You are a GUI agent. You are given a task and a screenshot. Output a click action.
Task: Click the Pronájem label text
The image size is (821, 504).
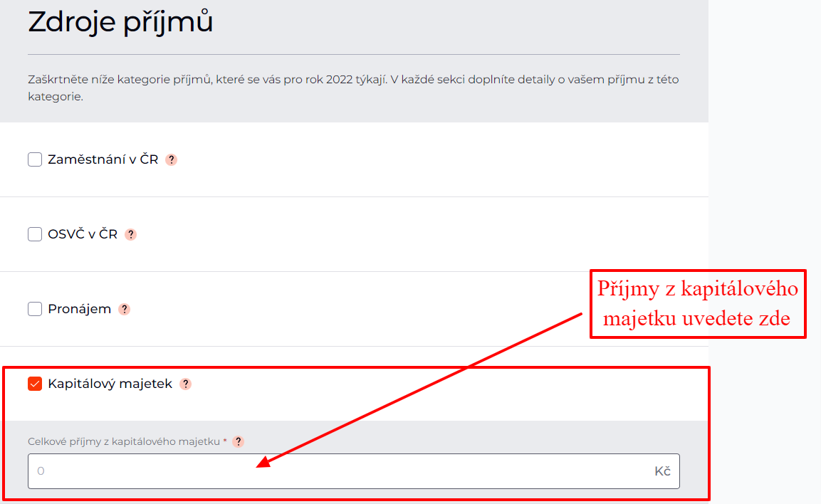click(x=79, y=309)
